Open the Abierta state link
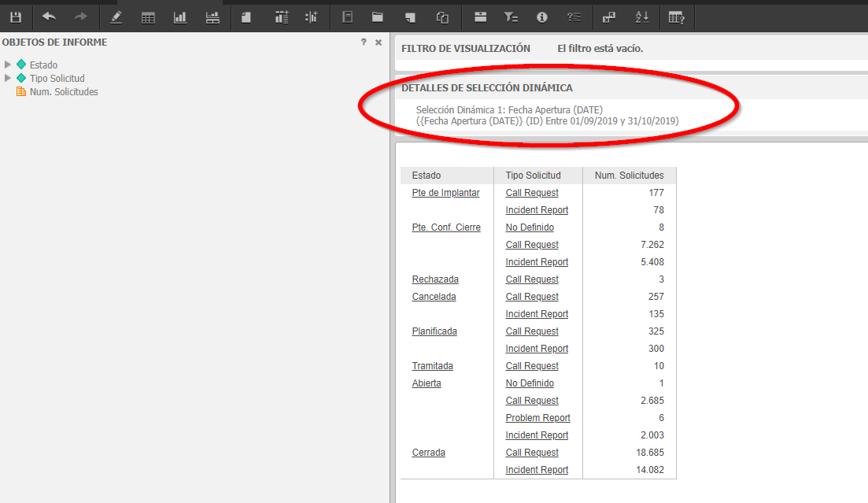The width and height of the screenshot is (868, 503). tap(427, 383)
